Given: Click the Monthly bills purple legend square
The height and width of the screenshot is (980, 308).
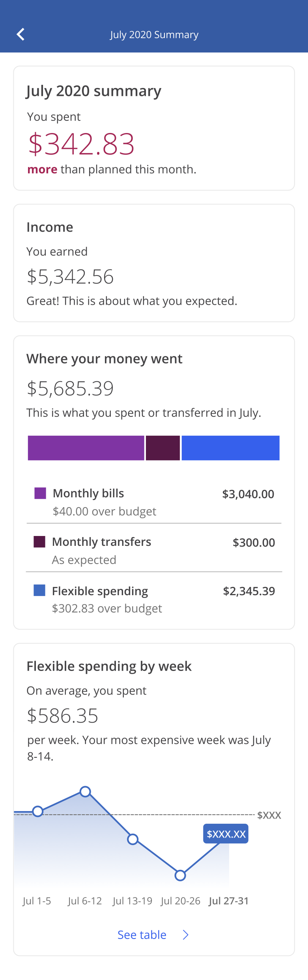Looking at the screenshot, I should (x=40, y=493).
